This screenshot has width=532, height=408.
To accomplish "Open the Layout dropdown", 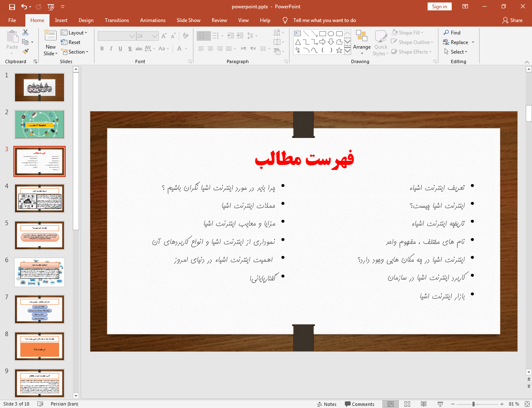I will click(74, 32).
